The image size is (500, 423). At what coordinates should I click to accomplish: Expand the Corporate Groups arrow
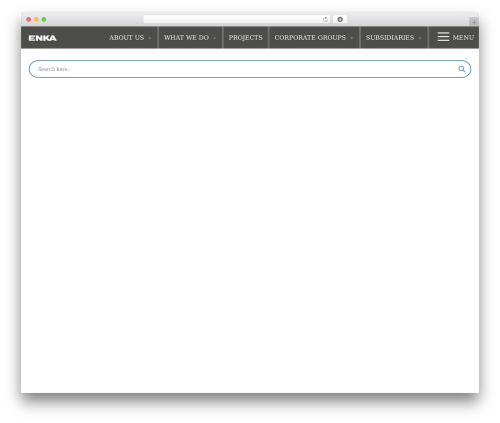click(352, 38)
